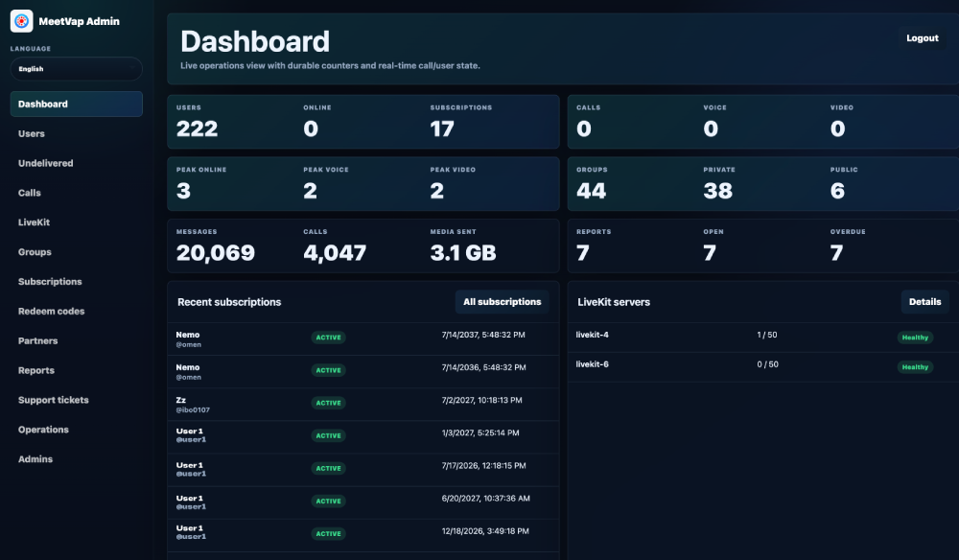959x560 pixels.
Task: Click the MeetVap Admin logo icon
Action: (x=21, y=21)
